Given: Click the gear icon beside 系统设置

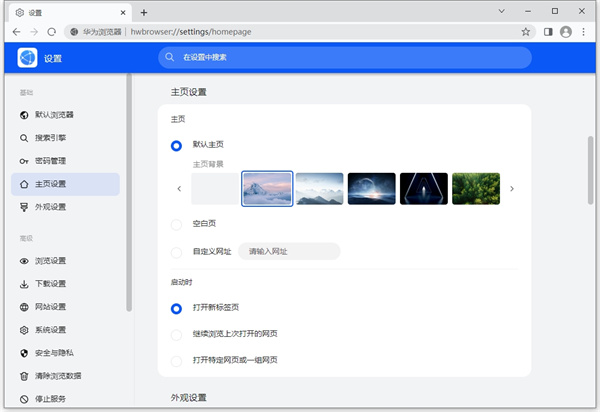Looking at the screenshot, I should [x=24, y=330].
